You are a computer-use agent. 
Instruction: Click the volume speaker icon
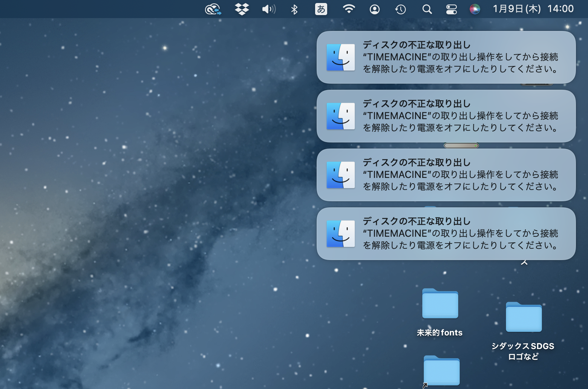268,9
